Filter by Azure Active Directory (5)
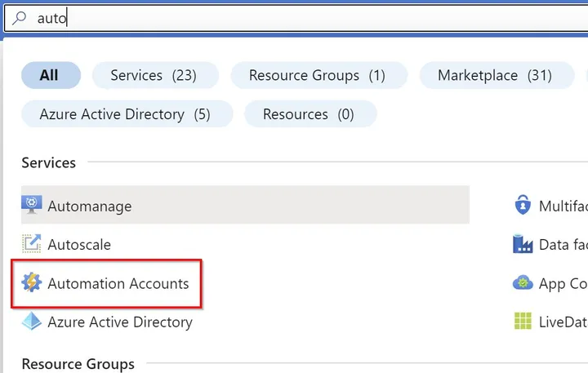 click(x=127, y=114)
